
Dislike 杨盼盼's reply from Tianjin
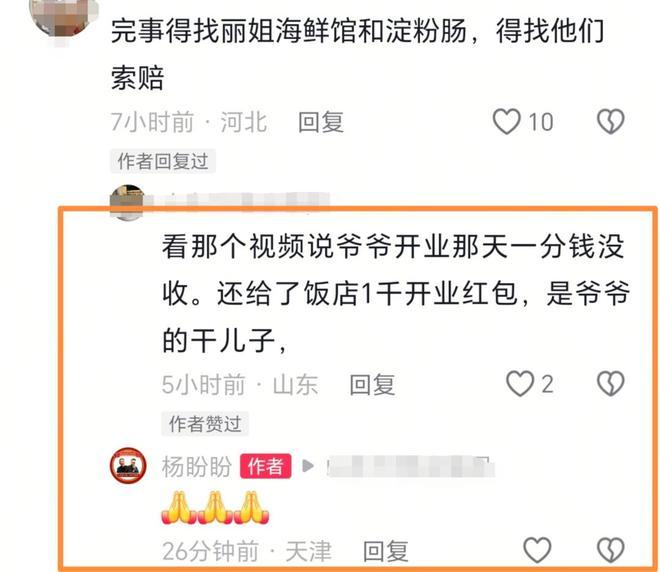[610, 550]
